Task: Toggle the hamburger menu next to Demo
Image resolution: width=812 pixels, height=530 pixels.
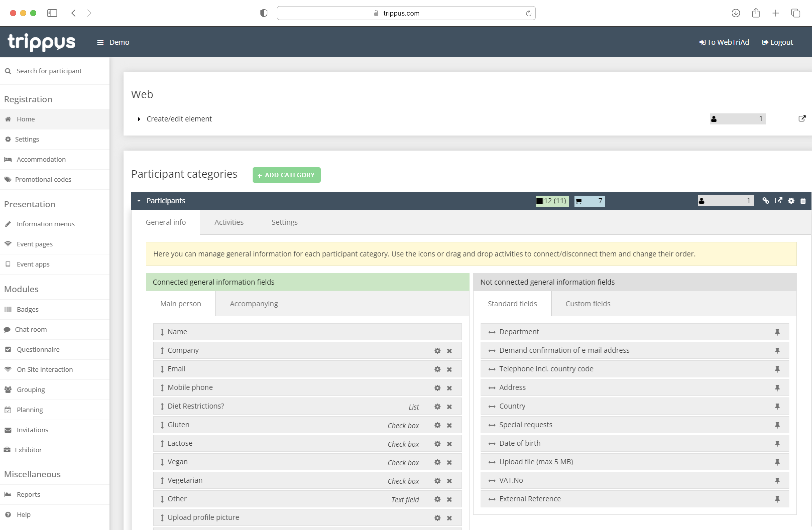Action: (x=100, y=42)
